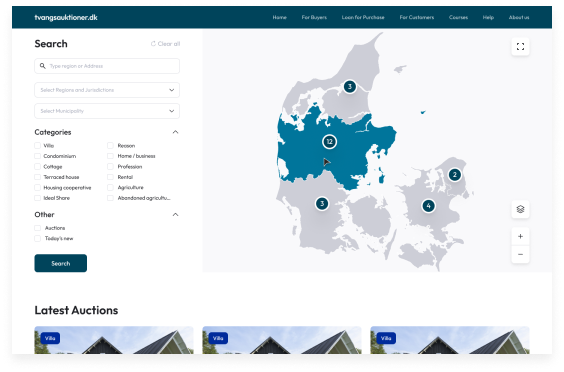Zoom out the map with minus button

[520, 254]
